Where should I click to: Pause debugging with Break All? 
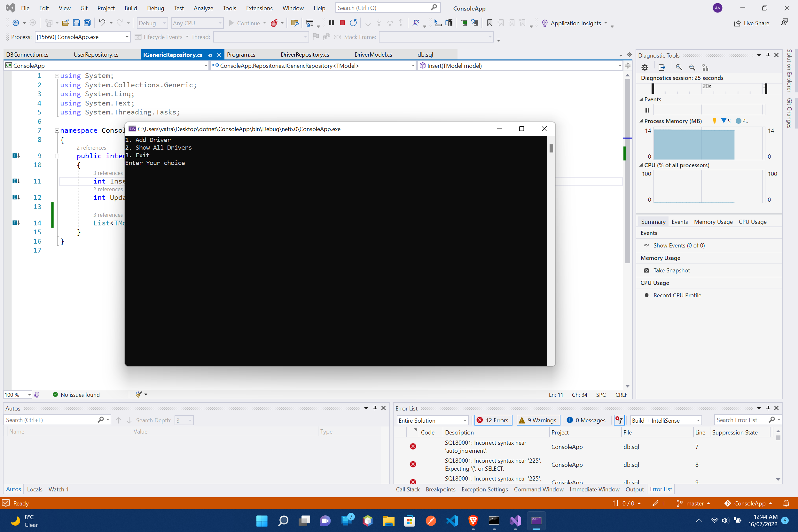click(332, 23)
